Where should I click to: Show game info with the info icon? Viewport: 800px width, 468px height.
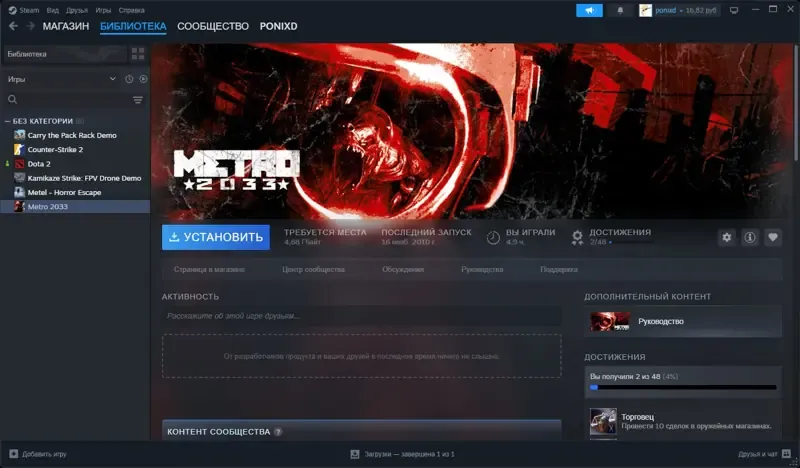tap(749, 237)
